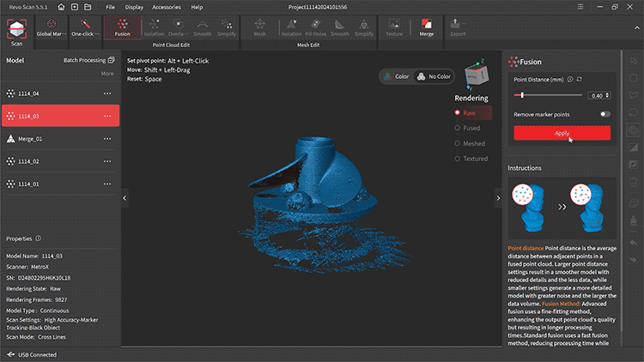The height and width of the screenshot is (362, 644).
Task: Click the Point Distance slider track
Action: click(550, 95)
